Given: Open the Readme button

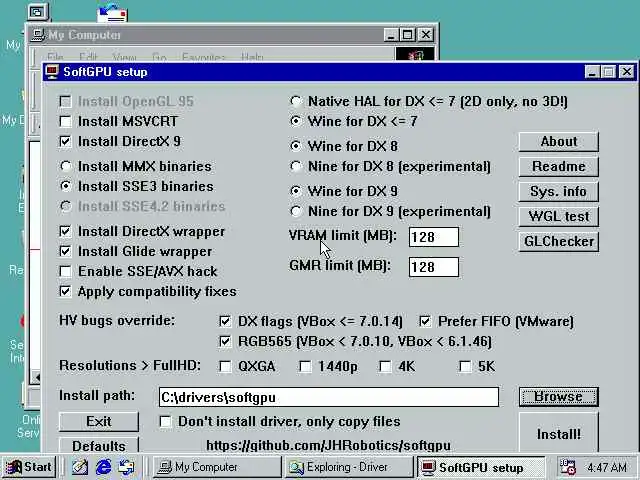Looking at the screenshot, I should tap(558, 167).
